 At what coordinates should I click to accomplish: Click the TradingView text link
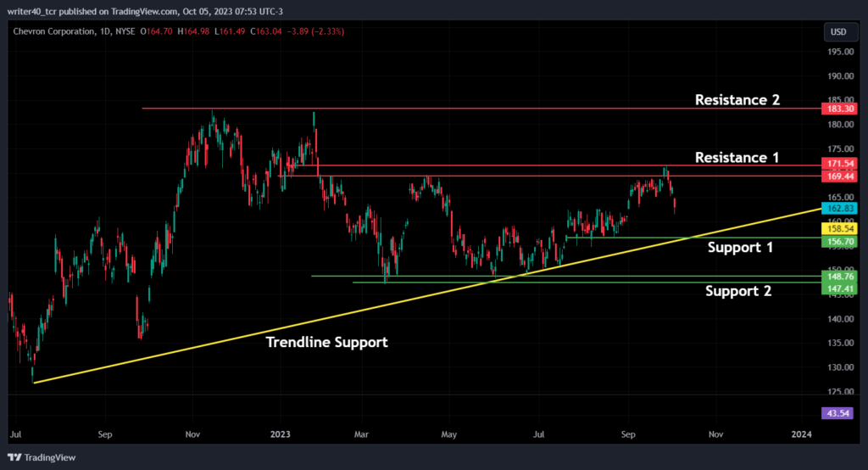point(50,457)
